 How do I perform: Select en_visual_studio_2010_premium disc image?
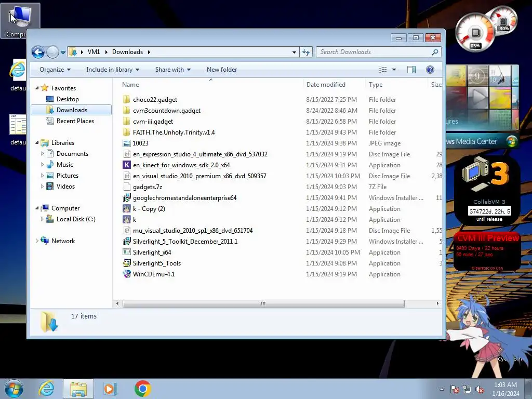199,176
